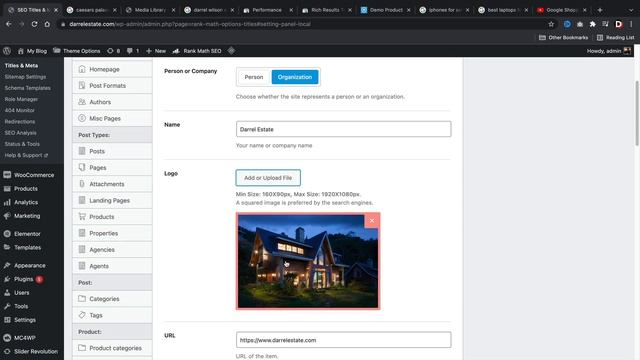Click the Authors tab people icon
The width and height of the screenshot is (640, 360).
tap(82, 102)
